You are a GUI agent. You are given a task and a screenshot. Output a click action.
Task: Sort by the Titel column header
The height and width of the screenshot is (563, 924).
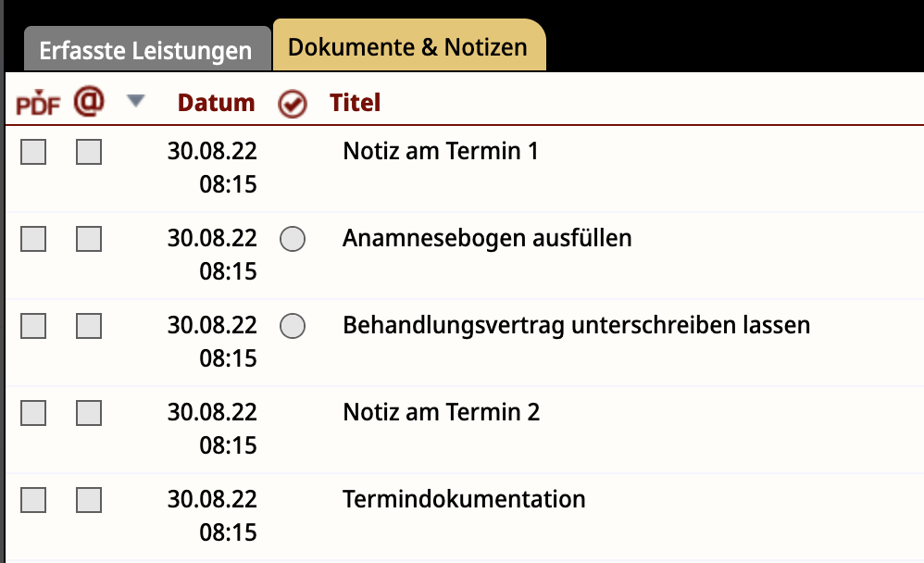355,103
